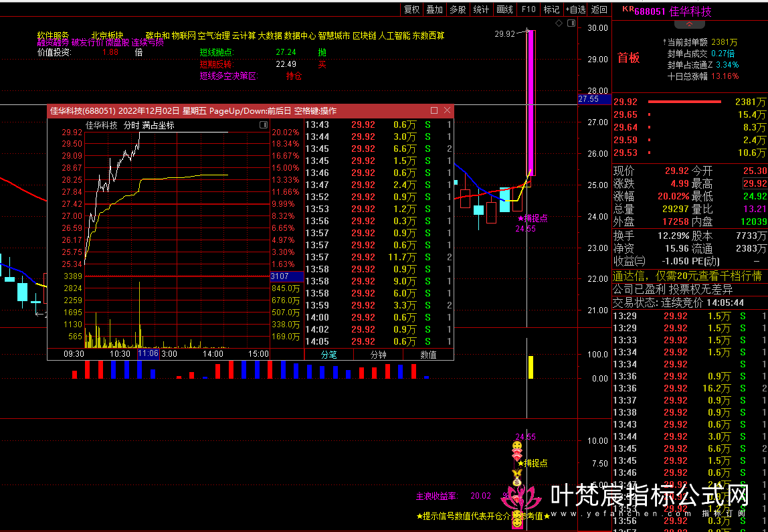
Task: Close the 佳华科技 intraday popup window
Action: [x=447, y=110]
